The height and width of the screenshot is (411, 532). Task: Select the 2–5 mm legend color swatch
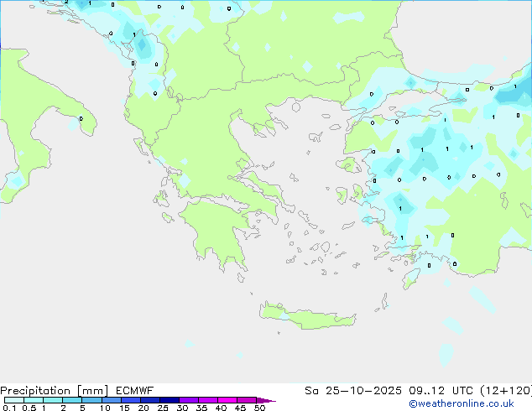[72, 400]
